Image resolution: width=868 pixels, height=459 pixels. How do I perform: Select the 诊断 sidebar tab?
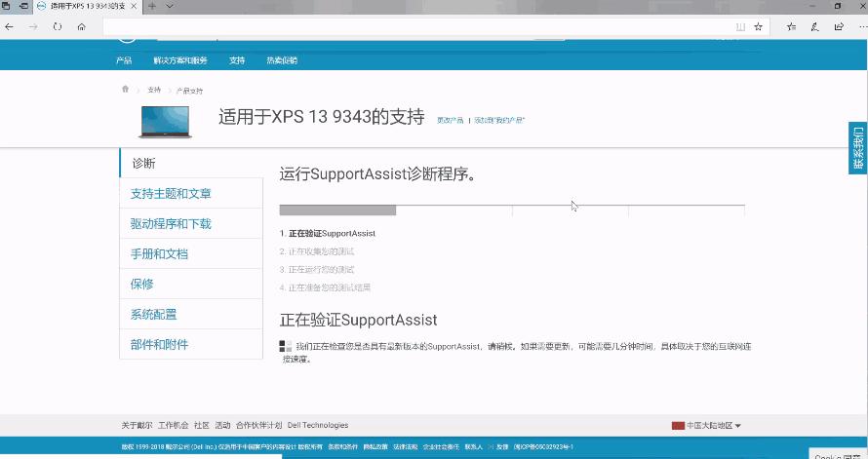pos(191,163)
